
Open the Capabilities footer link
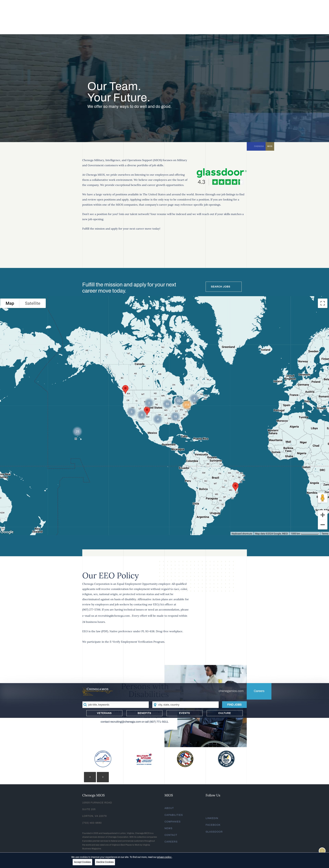point(174,815)
